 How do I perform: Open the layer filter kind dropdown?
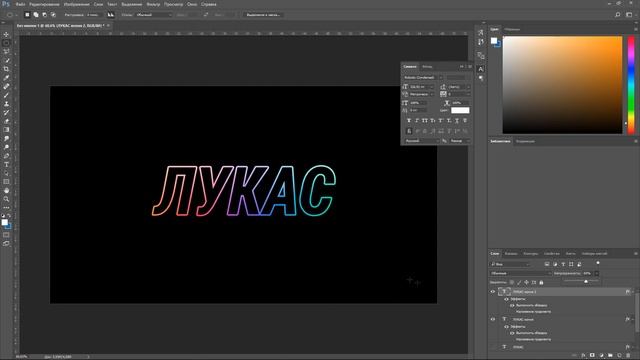[510, 264]
